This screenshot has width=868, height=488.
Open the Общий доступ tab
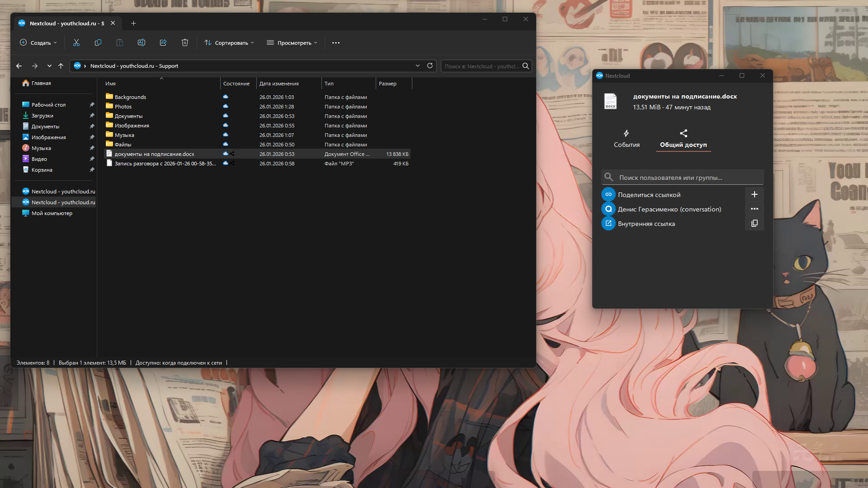click(683, 138)
